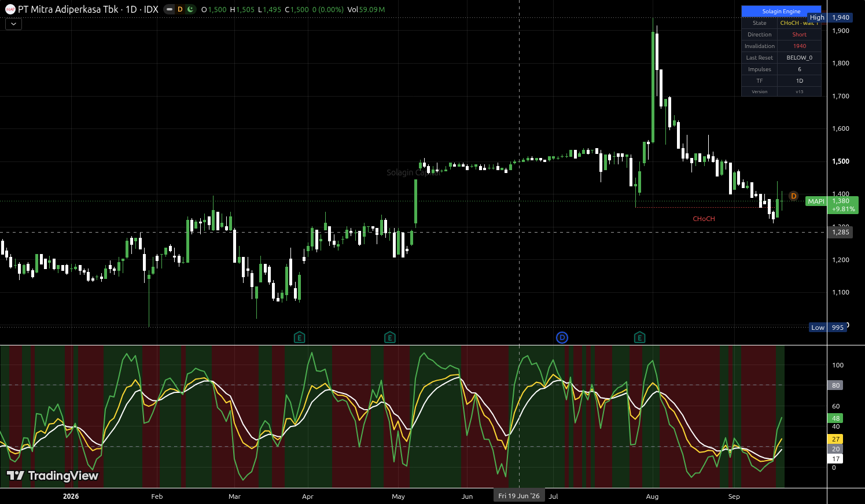Click the Low 995 price label
Image resolution: width=865 pixels, height=504 pixels.
point(828,328)
